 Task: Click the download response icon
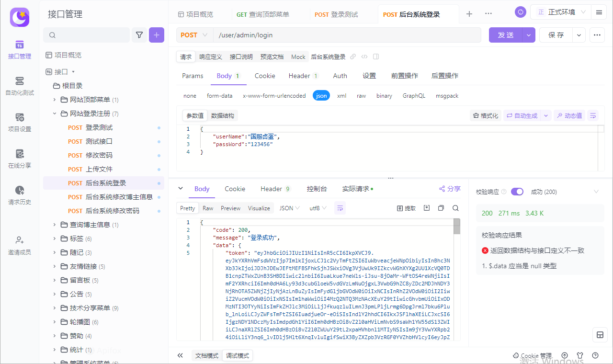(427, 208)
